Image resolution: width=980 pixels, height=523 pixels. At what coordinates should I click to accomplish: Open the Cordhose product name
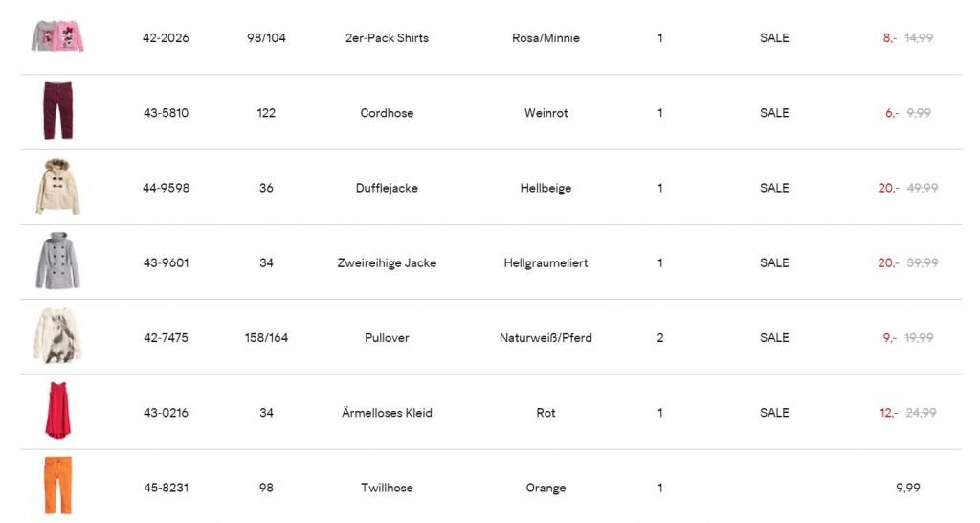(x=387, y=113)
